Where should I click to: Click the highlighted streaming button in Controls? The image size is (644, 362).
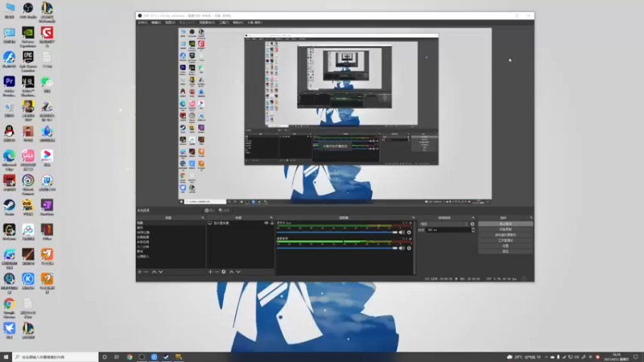click(506, 224)
